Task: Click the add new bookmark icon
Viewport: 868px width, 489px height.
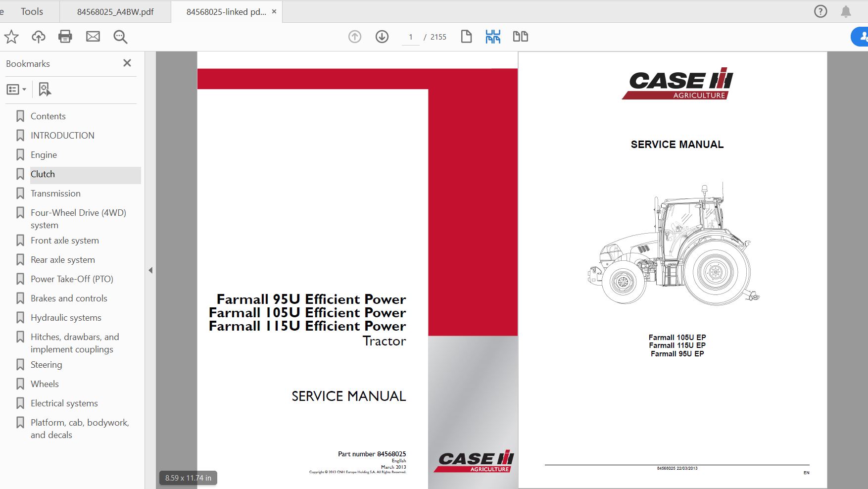Action: [45, 90]
